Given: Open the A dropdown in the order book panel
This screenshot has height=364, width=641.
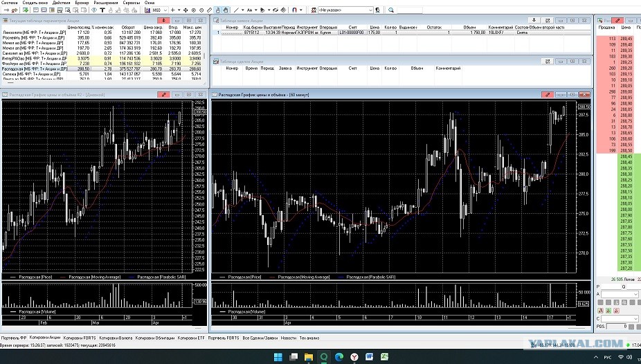Looking at the screenshot, I should [620, 294].
